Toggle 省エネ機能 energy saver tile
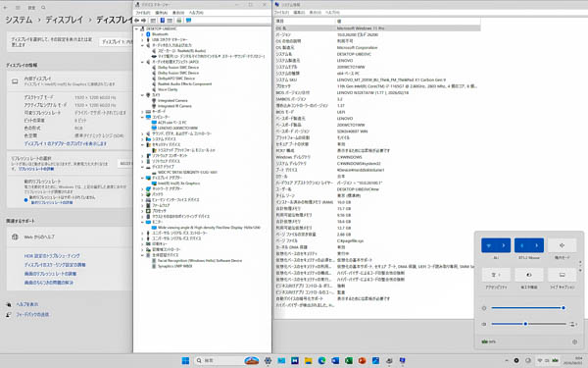 (529, 275)
